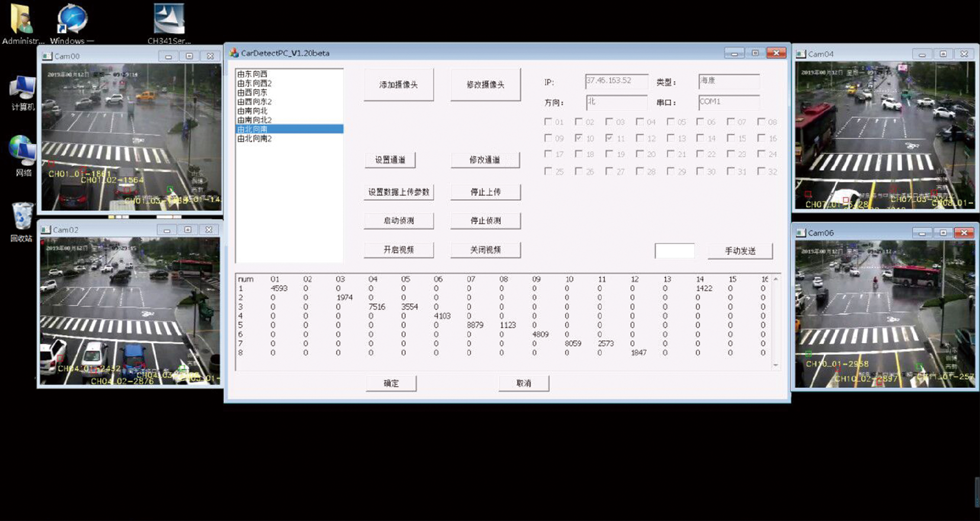Click 添加摄像头 (Add Camera) button
Screen dimensions: 980x521
pos(399,84)
